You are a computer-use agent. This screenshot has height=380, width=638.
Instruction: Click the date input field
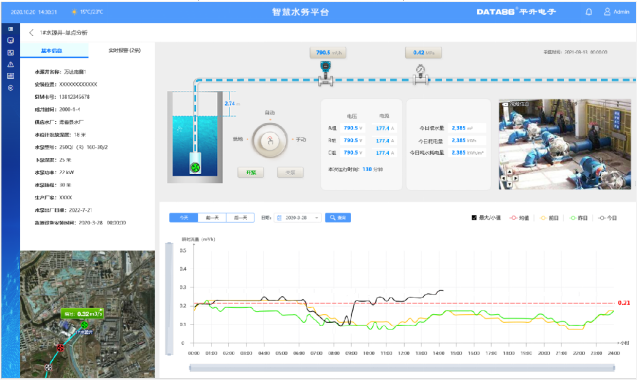(298, 218)
